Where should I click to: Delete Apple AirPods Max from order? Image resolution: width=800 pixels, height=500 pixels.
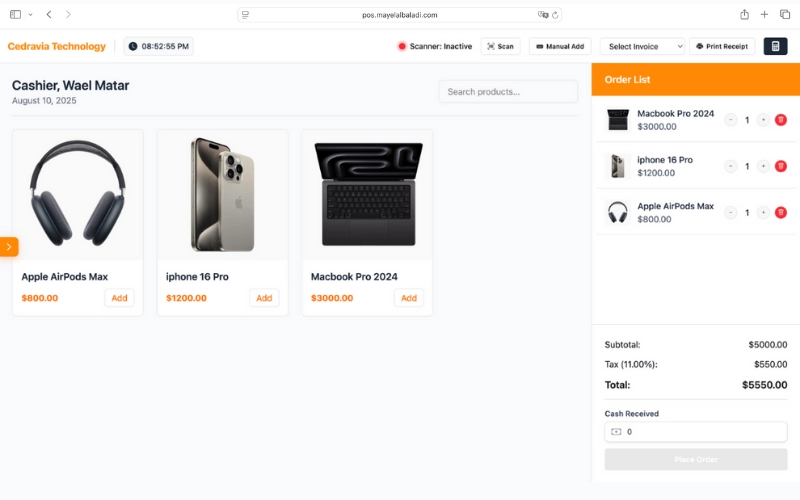[781, 212]
